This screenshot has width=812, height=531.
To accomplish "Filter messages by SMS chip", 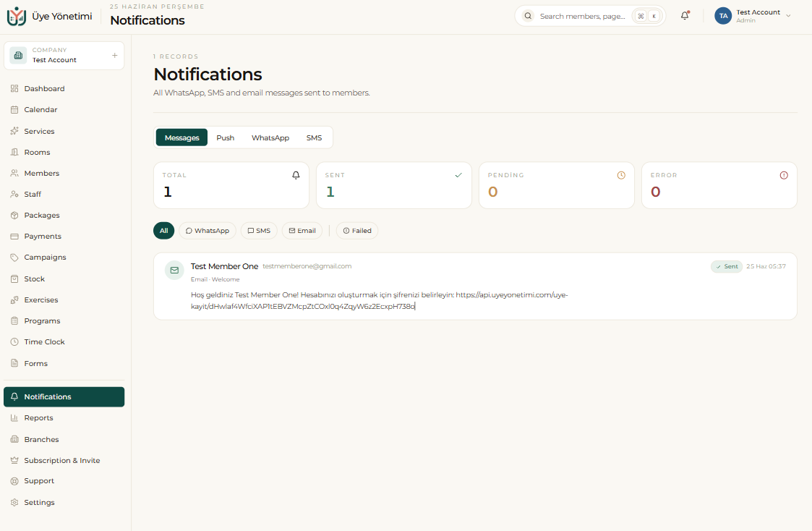I will click(x=259, y=231).
